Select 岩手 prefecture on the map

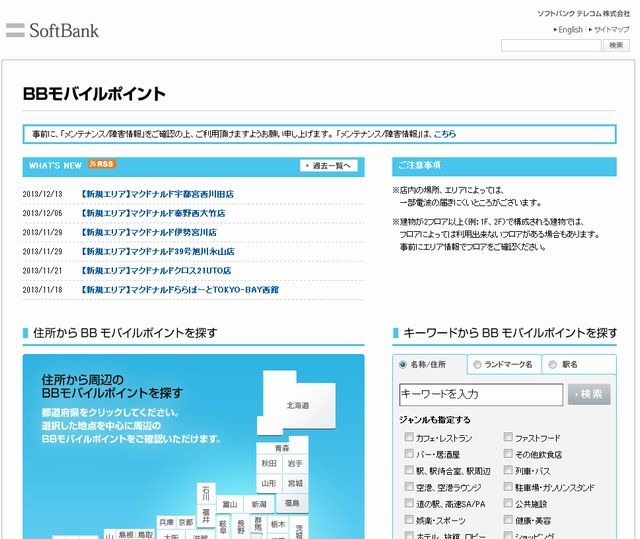click(x=295, y=464)
